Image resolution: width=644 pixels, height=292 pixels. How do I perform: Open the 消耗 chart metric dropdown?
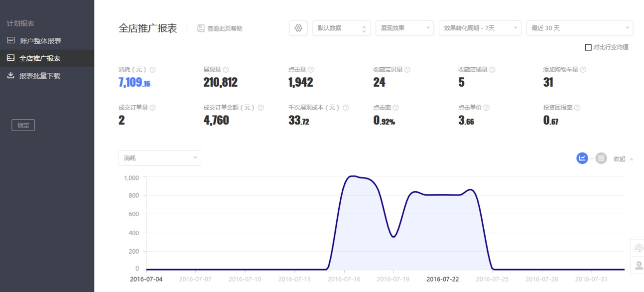(160, 158)
